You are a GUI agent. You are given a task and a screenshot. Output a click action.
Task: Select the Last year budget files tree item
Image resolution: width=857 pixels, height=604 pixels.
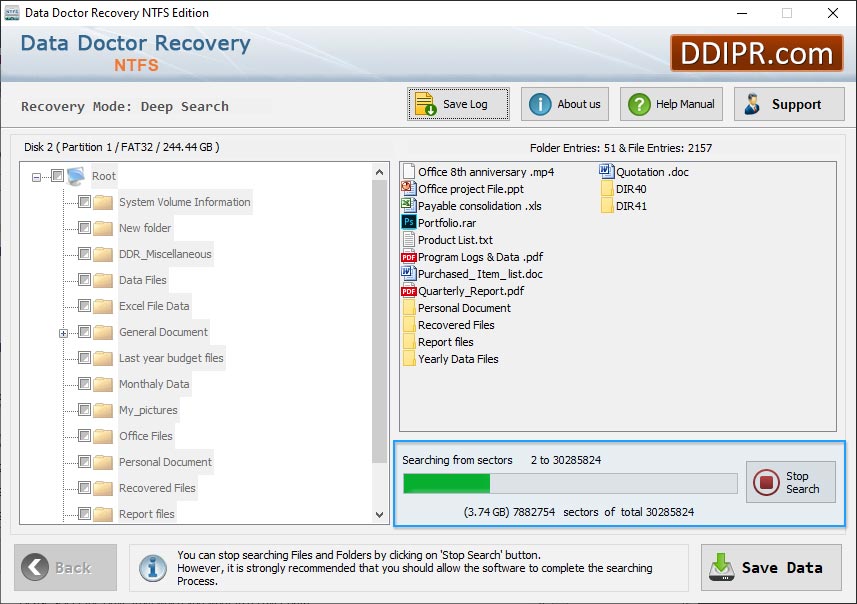171,358
